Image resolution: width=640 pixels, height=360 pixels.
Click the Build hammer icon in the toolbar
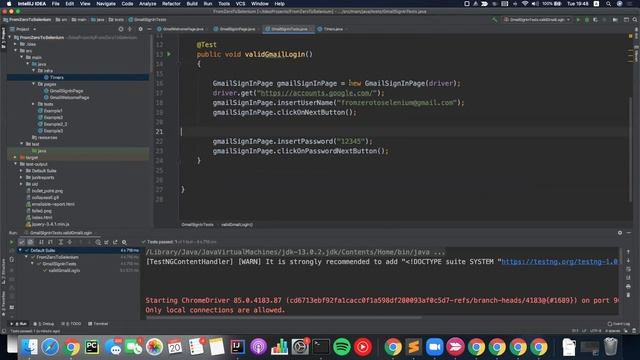[494, 20]
